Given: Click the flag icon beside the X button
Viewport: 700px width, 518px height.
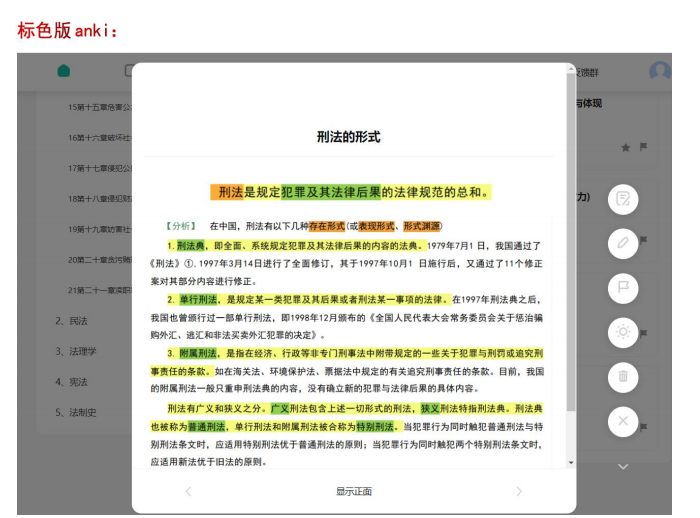Looking at the screenshot, I should click(x=643, y=427).
